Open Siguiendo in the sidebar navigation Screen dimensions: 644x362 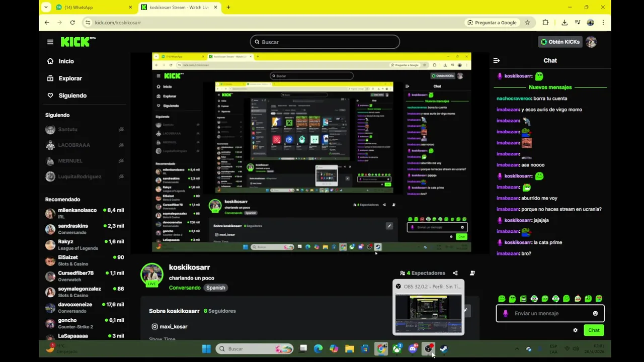coord(67,96)
